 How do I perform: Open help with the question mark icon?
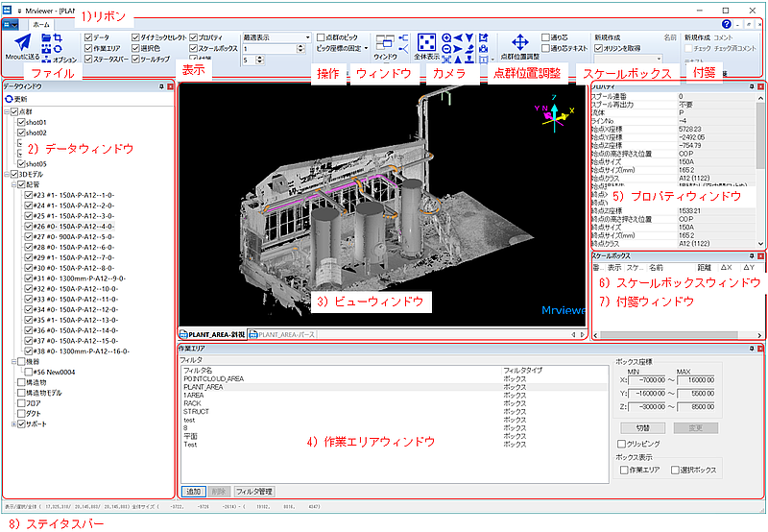(x=726, y=24)
